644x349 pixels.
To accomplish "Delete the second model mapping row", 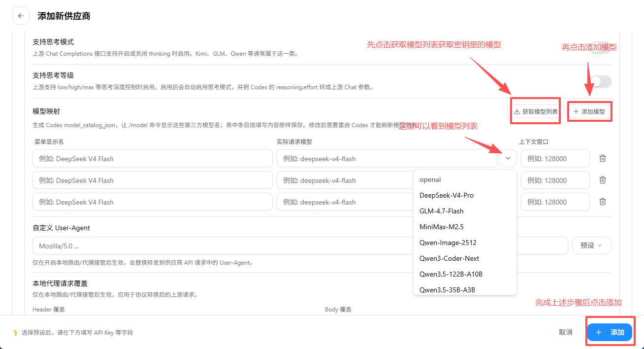I will (x=602, y=180).
